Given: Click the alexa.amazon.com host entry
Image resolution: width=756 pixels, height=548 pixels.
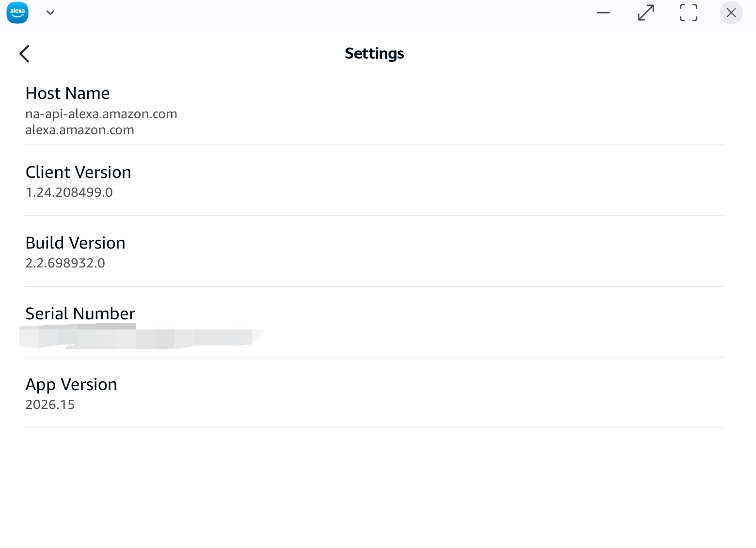Looking at the screenshot, I should coord(80,130).
